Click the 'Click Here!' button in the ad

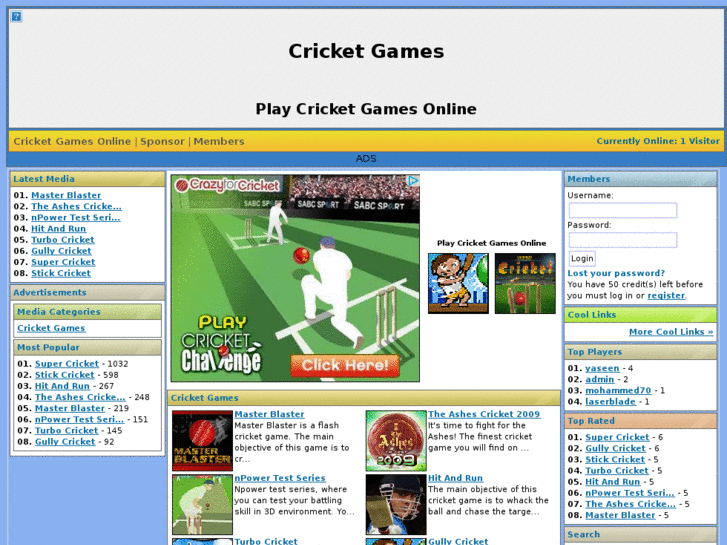345,365
